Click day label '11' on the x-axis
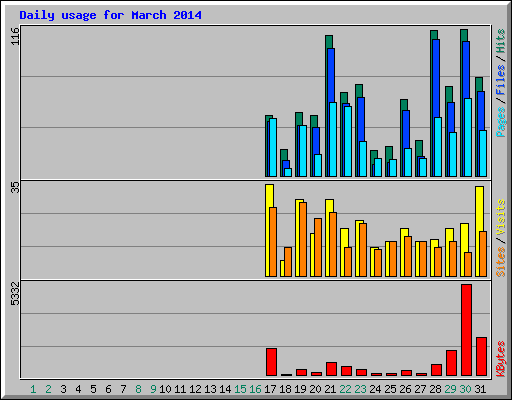Viewport: 512px width, 400px height. tap(180, 389)
